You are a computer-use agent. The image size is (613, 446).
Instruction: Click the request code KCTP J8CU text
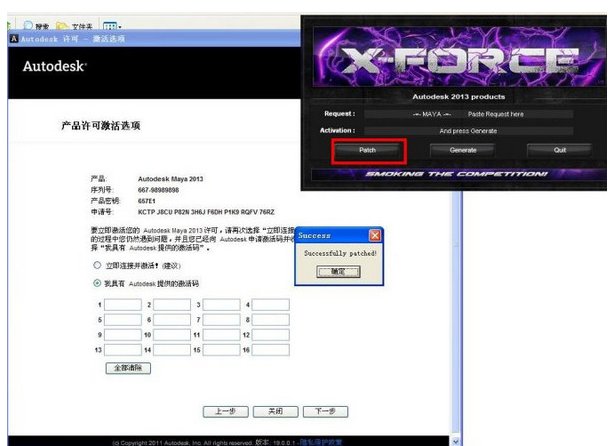[x=206, y=212]
